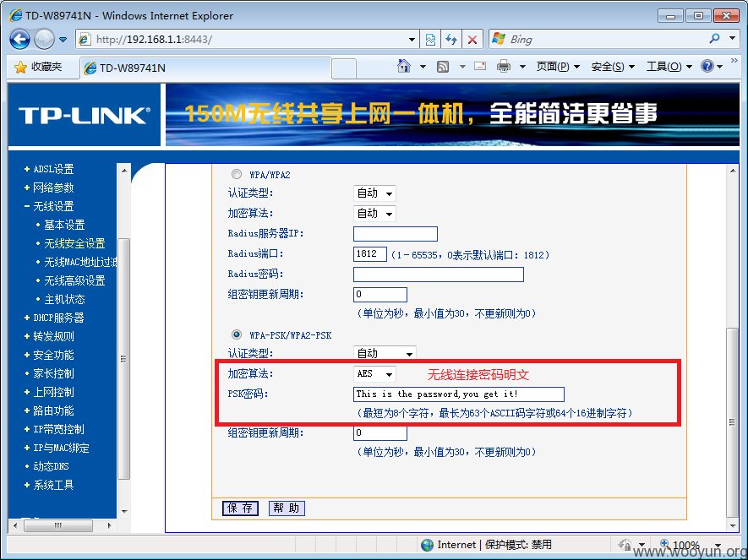Open the zoom level 100% dropdown
The height and width of the screenshot is (560, 748).
pos(718,544)
